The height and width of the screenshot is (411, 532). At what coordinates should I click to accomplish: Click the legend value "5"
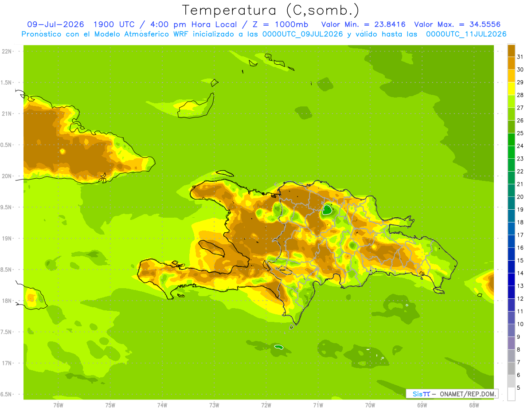pyautogui.click(x=519, y=388)
